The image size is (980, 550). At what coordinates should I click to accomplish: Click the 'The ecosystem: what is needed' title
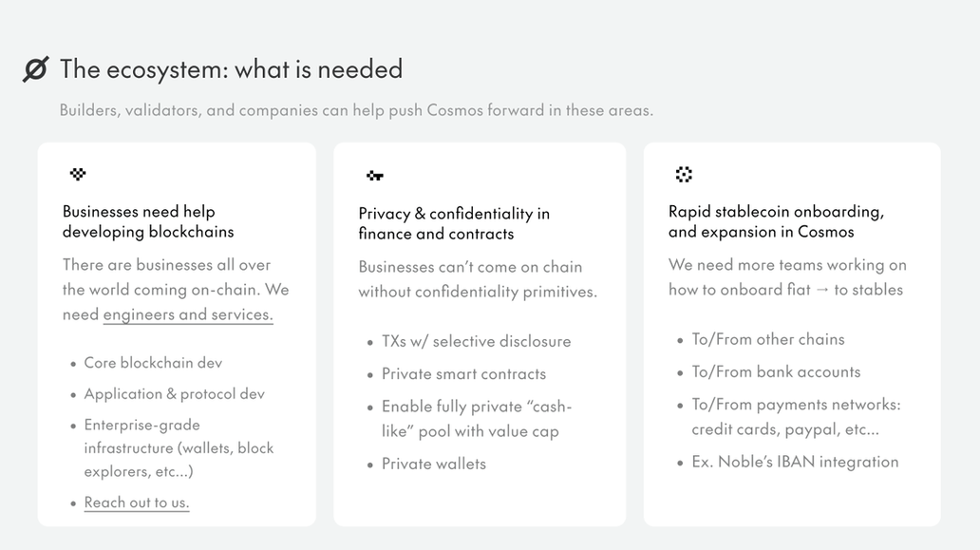click(231, 69)
